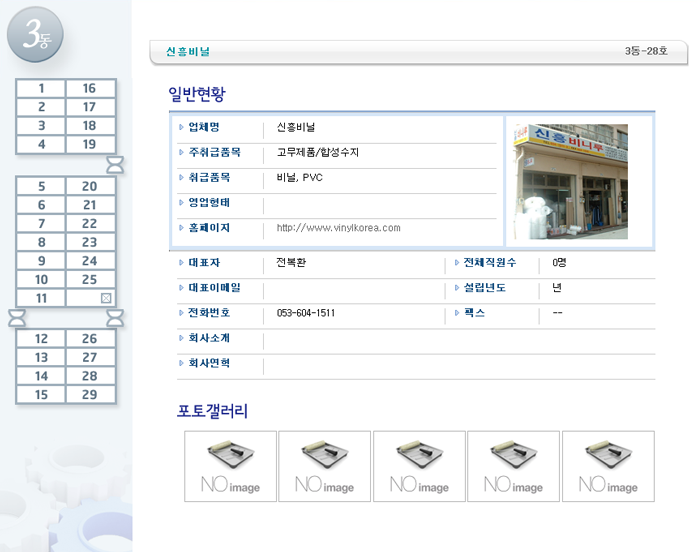The width and height of the screenshot is (697, 552).
Task: Click the 비닐, PVC value
Action: (300, 178)
